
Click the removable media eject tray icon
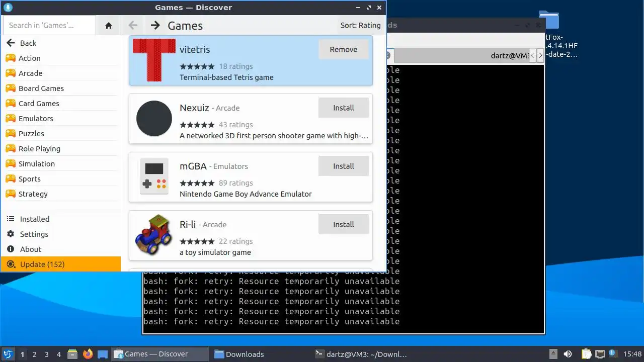tap(553, 354)
